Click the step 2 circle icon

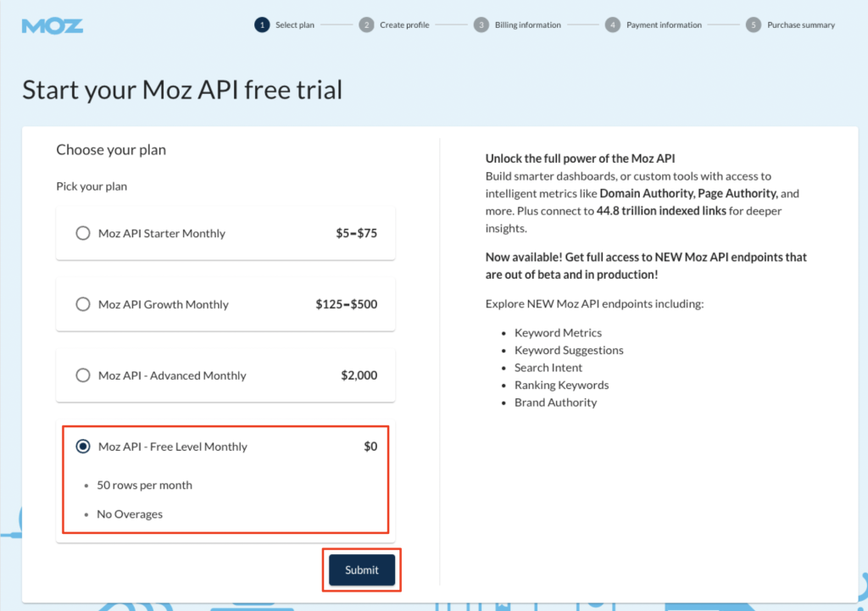(x=366, y=25)
